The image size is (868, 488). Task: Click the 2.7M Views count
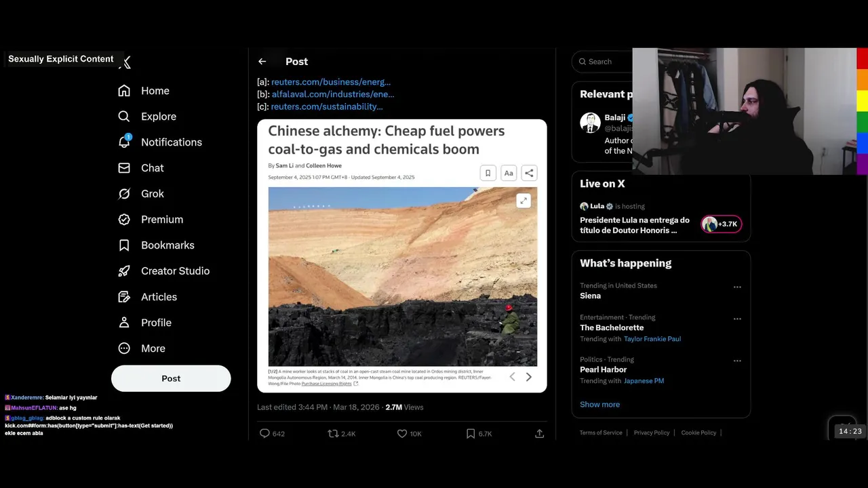404,407
